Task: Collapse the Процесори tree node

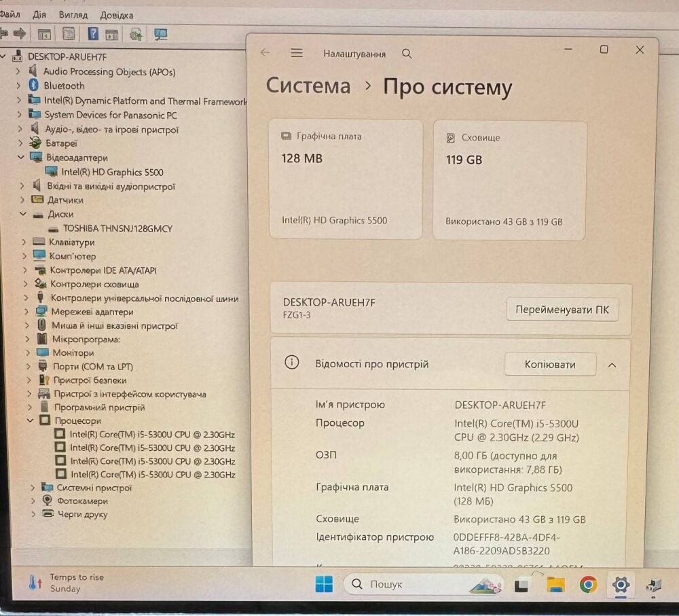Action: tap(31, 420)
